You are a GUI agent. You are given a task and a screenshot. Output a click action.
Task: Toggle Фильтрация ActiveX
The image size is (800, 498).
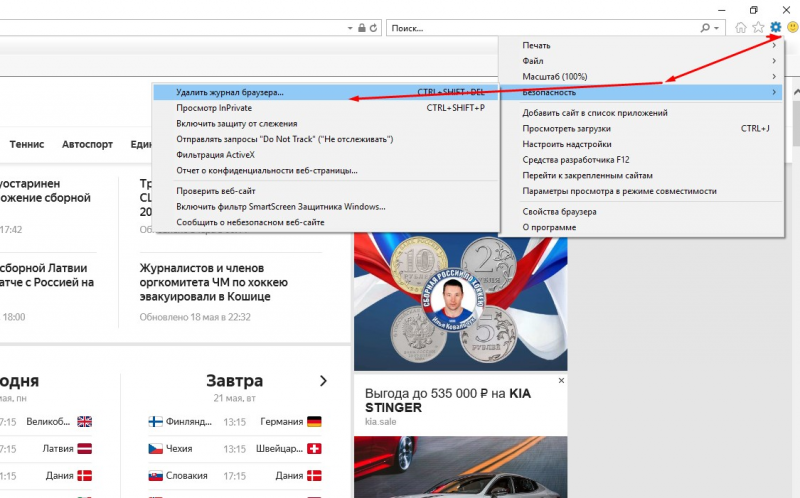point(326,155)
